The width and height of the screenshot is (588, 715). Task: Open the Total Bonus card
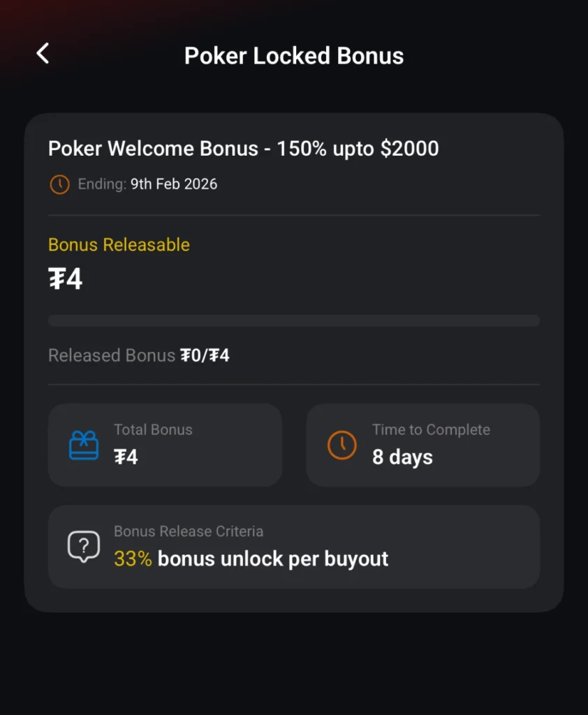click(165, 445)
